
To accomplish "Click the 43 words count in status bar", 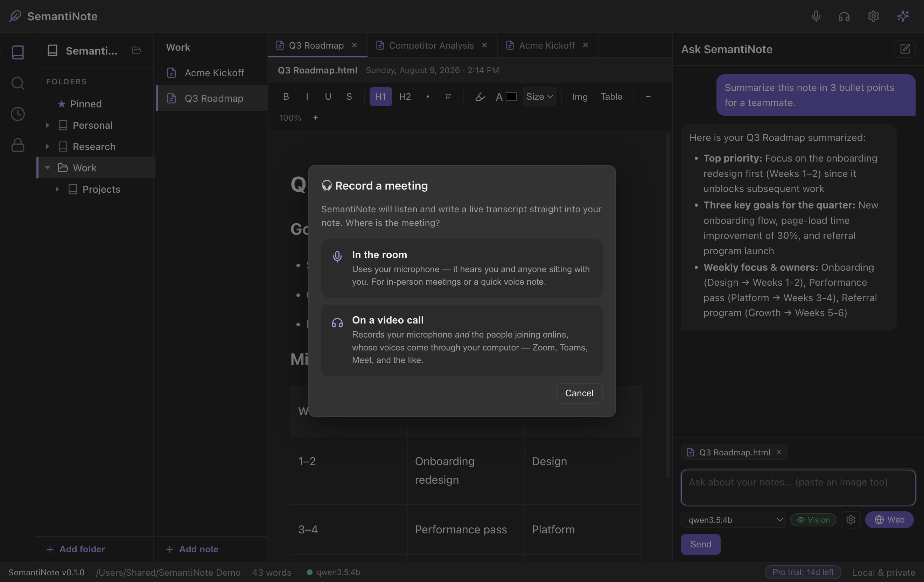I will [272, 572].
